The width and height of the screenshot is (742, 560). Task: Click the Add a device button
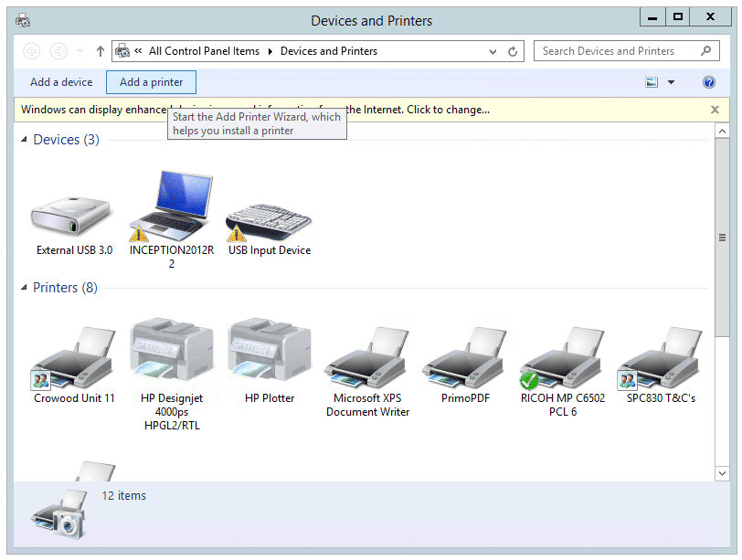[60, 81]
